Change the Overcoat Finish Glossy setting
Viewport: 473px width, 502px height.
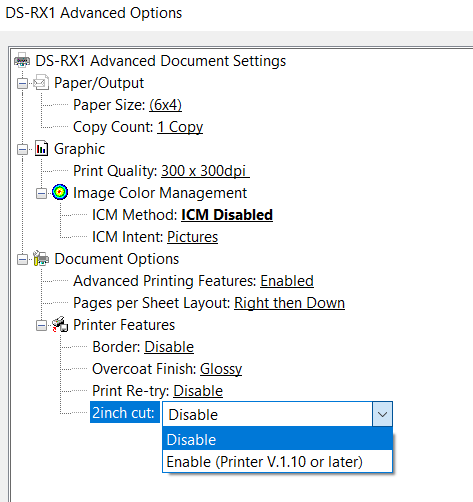(221, 369)
